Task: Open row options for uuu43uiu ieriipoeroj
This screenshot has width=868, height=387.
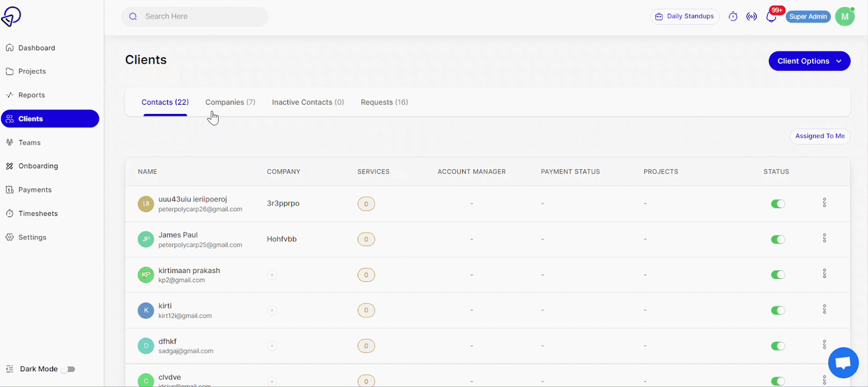Action: point(824,202)
